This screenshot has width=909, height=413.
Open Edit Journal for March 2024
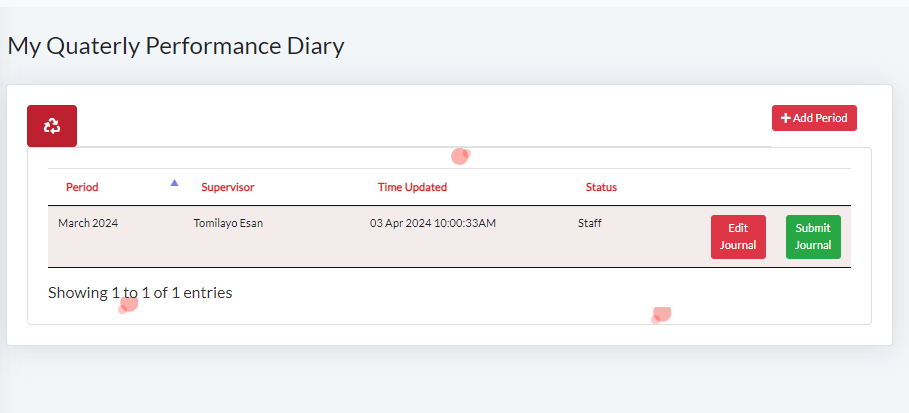(x=738, y=237)
